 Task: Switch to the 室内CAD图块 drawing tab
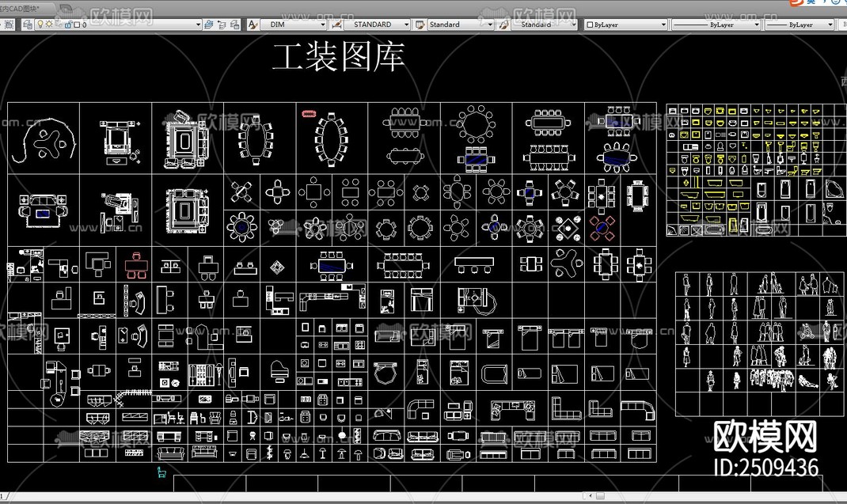point(21,8)
